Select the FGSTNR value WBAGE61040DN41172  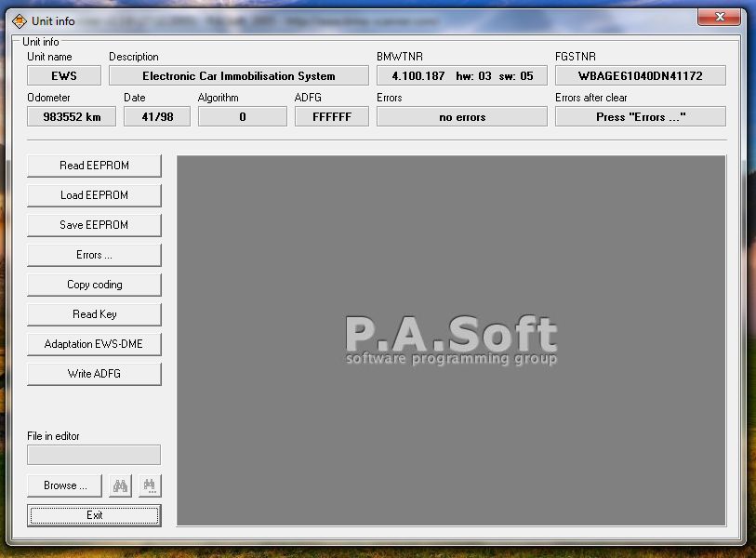(x=641, y=75)
